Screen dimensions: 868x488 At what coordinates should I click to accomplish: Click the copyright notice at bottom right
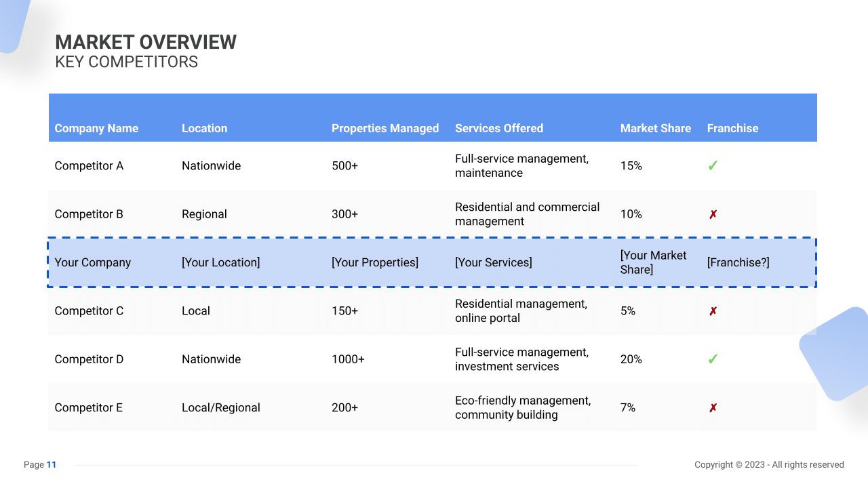pos(769,465)
